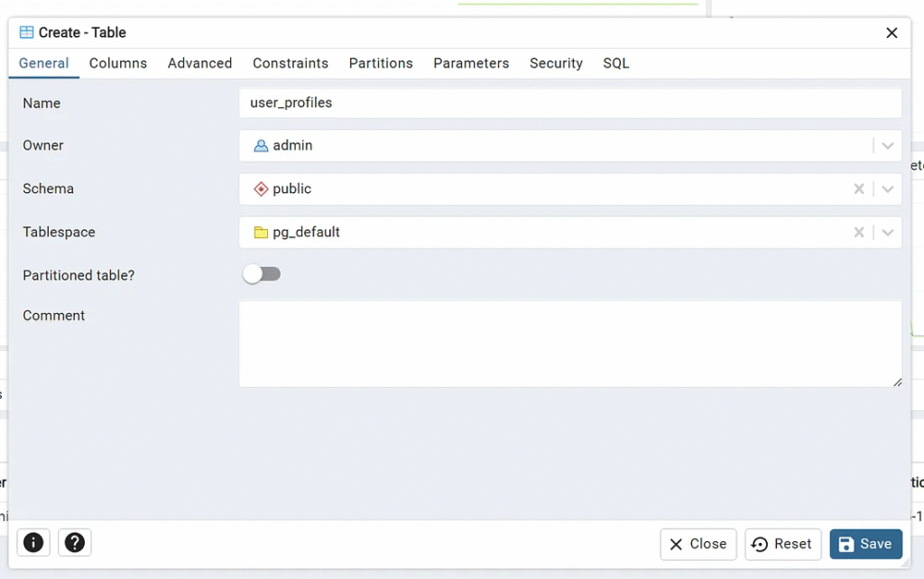Expand the Schema dropdown arrow
The image size is (924, 579).
click(888, 189)
